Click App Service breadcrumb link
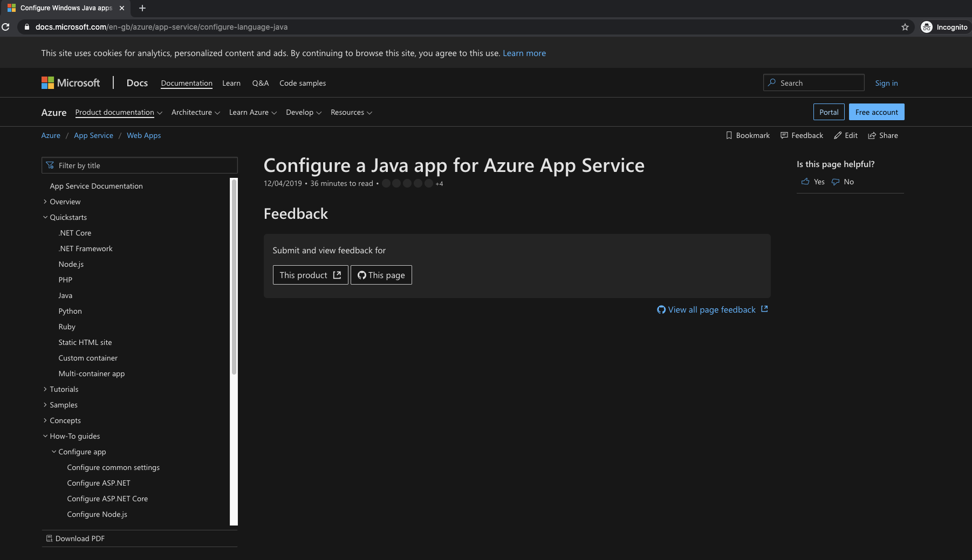This screenshot has width=972, height=560. click(94, 135)
